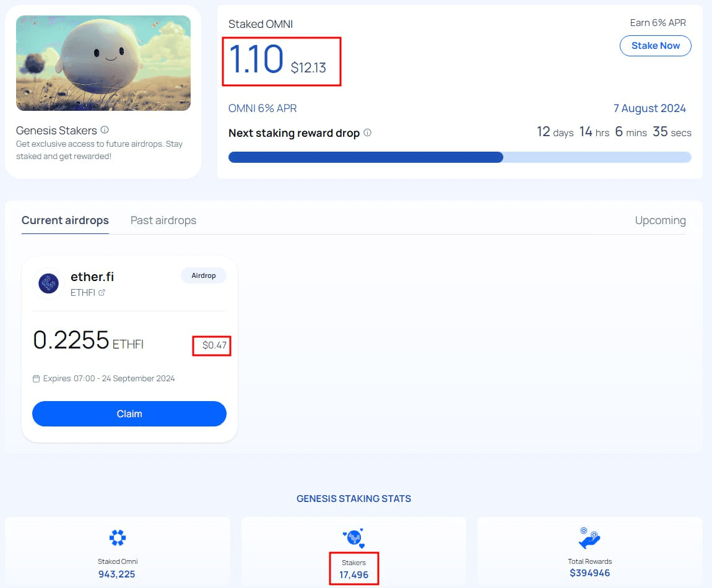Click the 943,225 Staked Omni figure
This screenshot has height=588, width=712.
click(116, 574)
